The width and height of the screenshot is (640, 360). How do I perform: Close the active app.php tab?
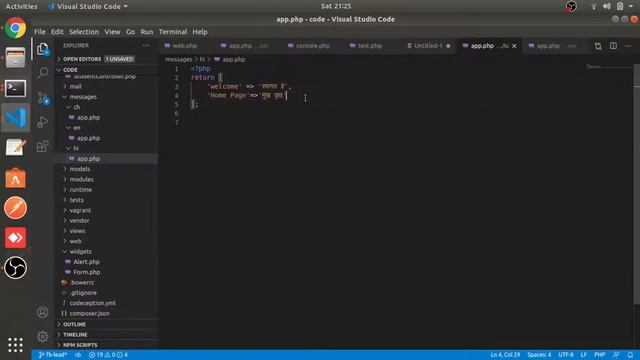tap(514, 46)
